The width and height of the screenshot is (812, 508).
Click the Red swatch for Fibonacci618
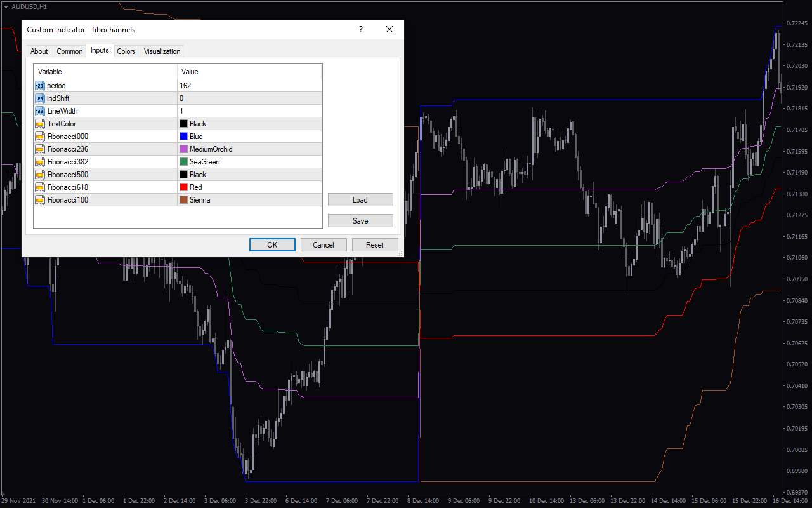(x=184, y=187)
